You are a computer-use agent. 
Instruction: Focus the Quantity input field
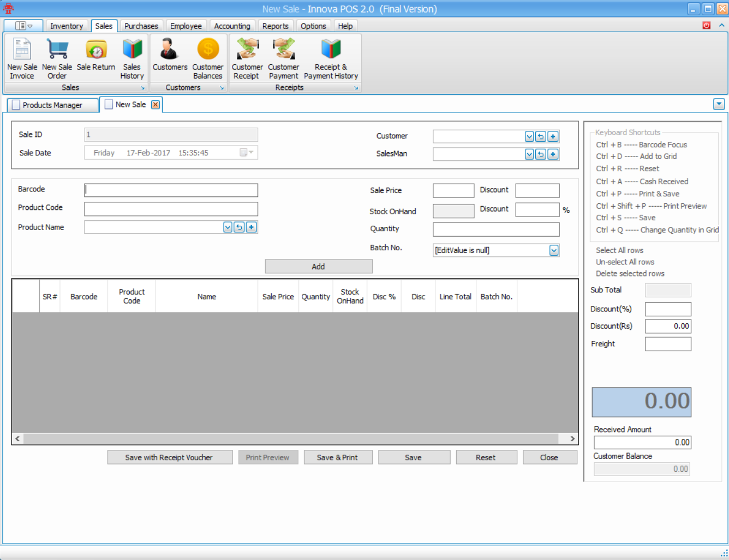[x=496, y=230]
